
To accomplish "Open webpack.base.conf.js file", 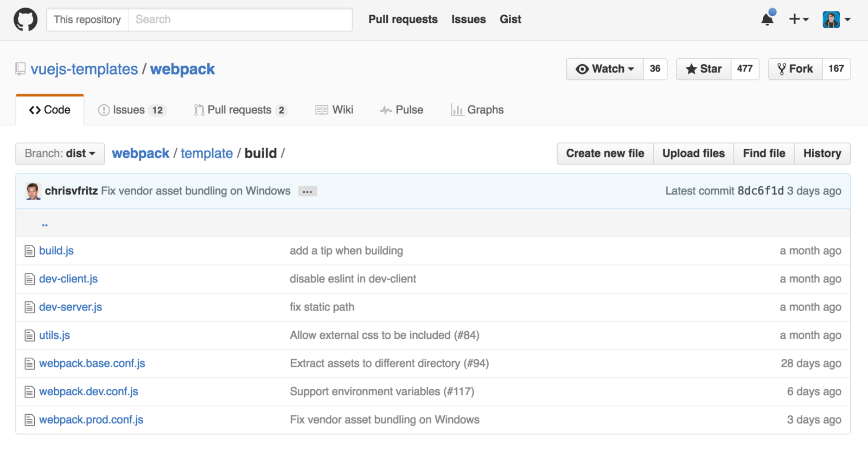I will (x=92, y=364).
